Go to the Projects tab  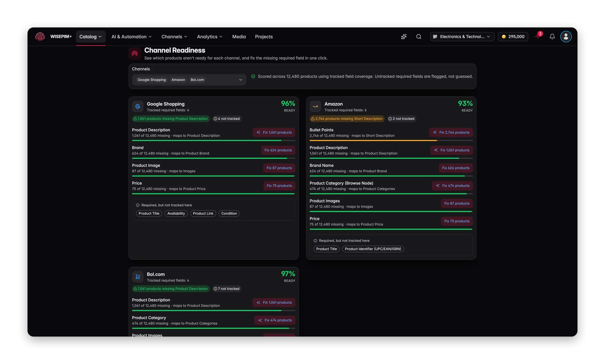[264, 37]
